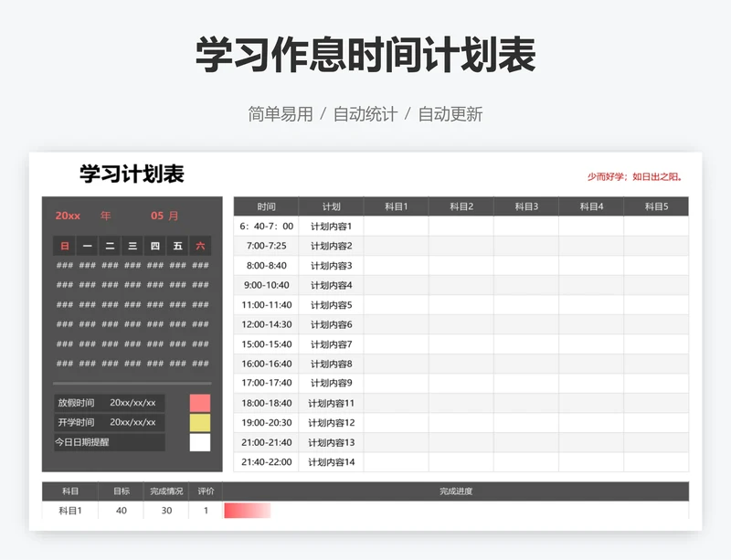Select the 计划内容2 cell
The height and width of the screenshot is (560, 731).
pyautogui.click(x=331, y=246)
